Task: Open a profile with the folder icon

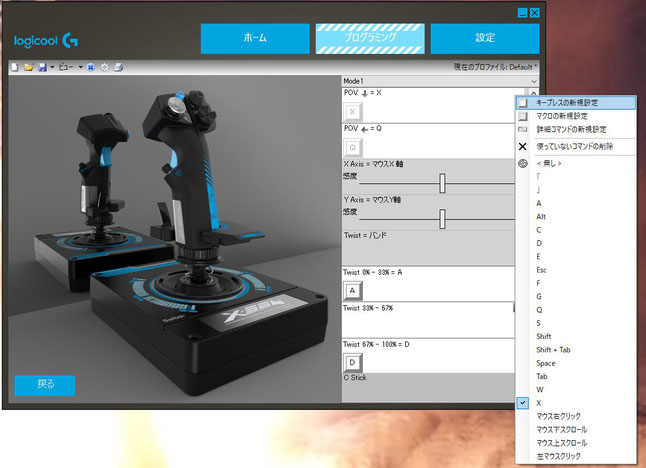Action: (x=28, y=67)
